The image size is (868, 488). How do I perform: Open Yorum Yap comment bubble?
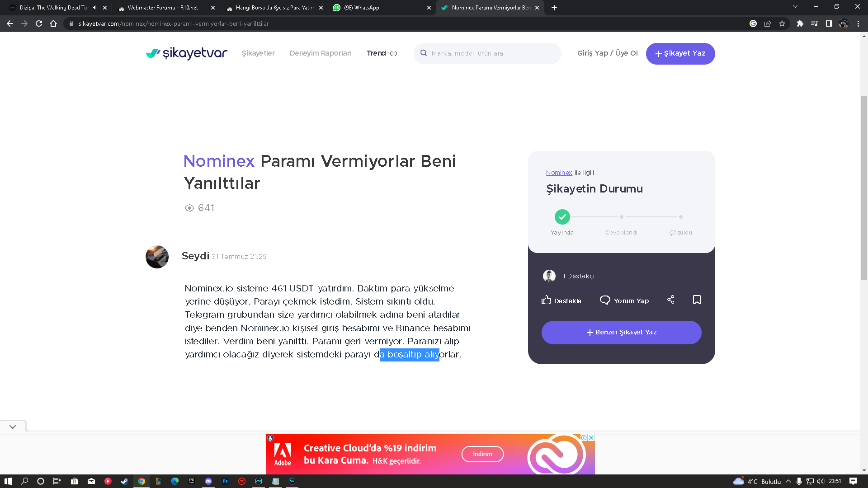pos(605,300)
